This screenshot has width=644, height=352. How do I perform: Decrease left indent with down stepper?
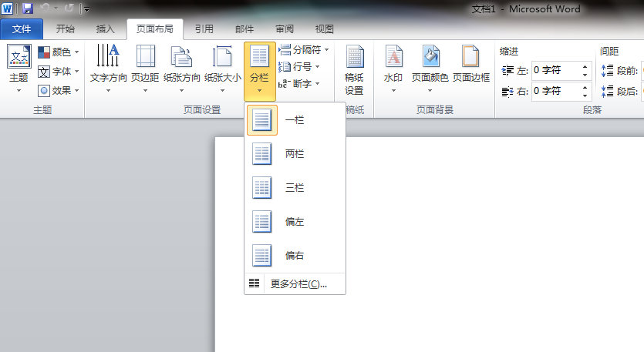click(x=585, y=75)
